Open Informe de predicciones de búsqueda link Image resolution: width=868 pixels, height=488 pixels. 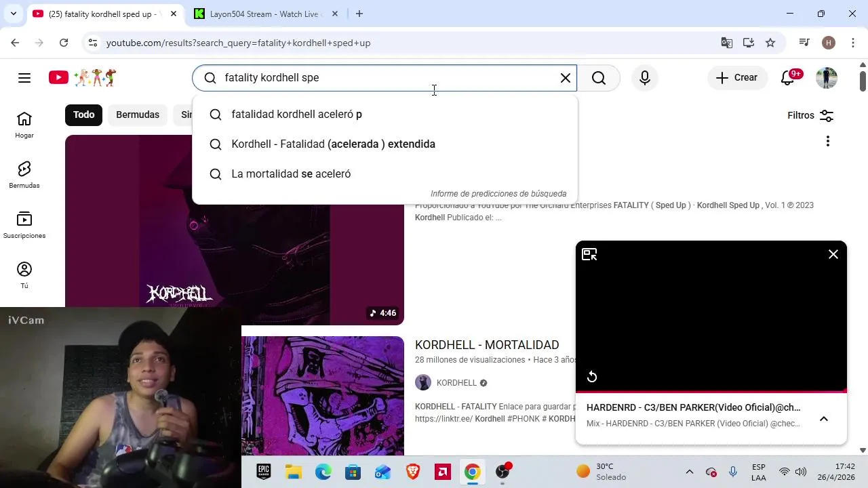(x=498, y=194)
